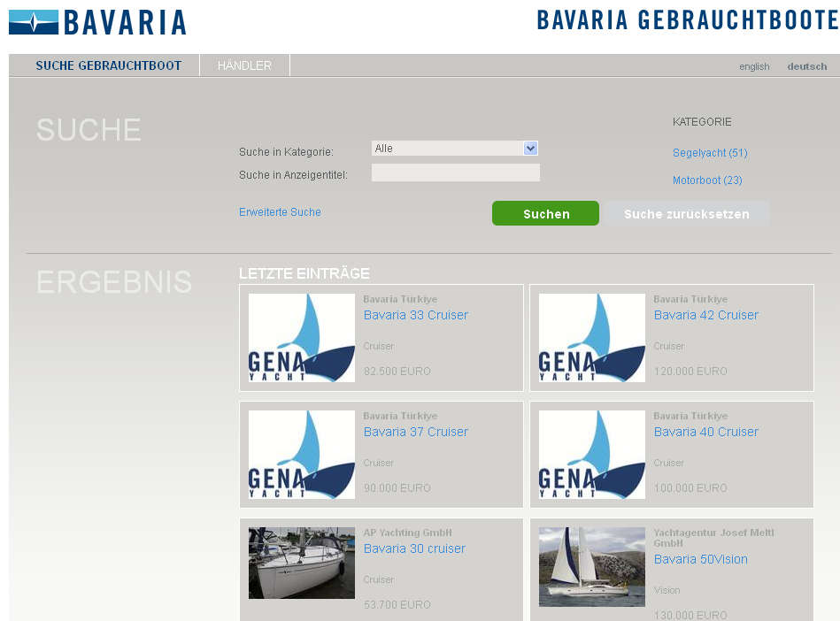Click the Letzte Einträge heading

[304, 273]
